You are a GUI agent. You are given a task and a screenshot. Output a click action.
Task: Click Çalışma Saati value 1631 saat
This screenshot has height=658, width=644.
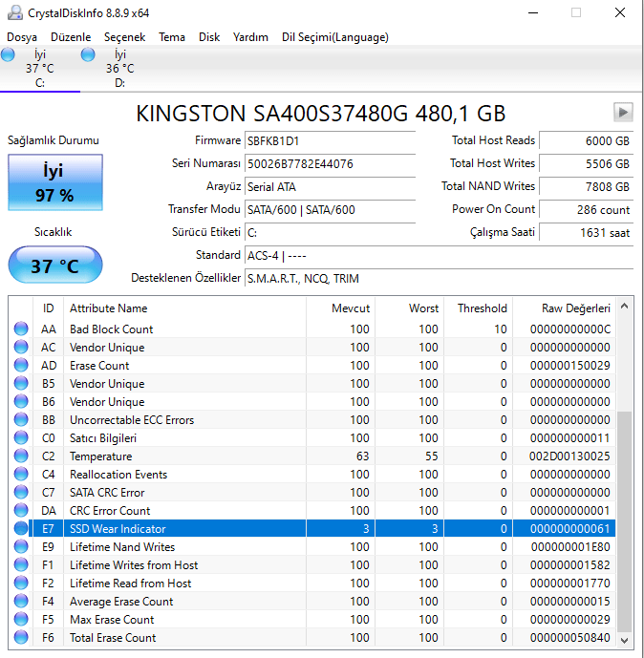(x=586, y=232)
